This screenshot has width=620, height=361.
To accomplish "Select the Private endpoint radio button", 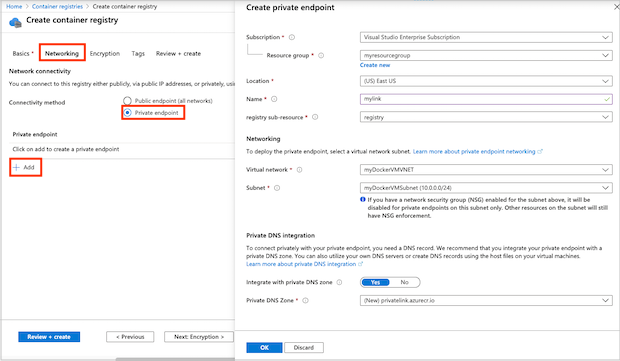I will (x=127, y=113).
